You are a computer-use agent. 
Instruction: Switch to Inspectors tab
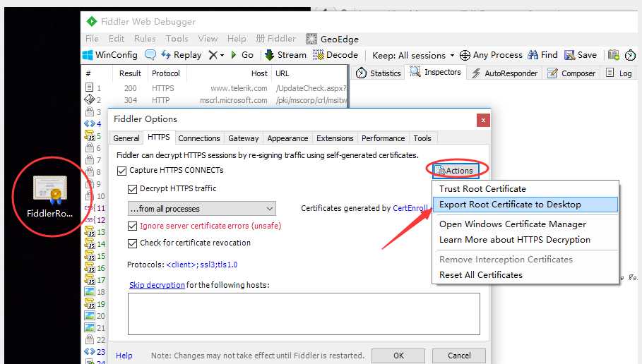tap(436, 72)
